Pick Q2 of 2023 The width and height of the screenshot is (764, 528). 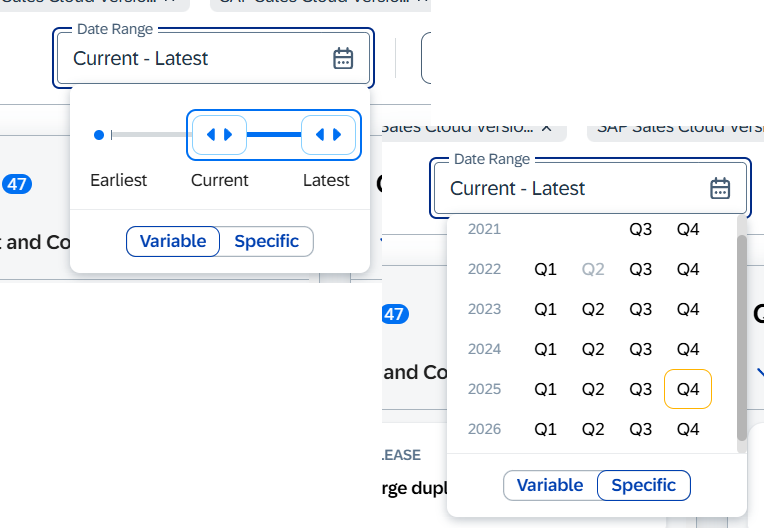coord(593,309)
